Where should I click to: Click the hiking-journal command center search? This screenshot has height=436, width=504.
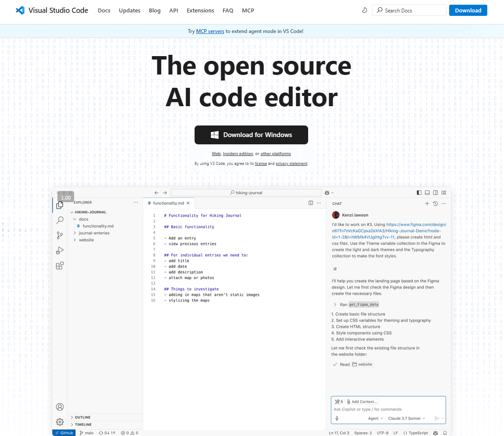pos(246,193)
